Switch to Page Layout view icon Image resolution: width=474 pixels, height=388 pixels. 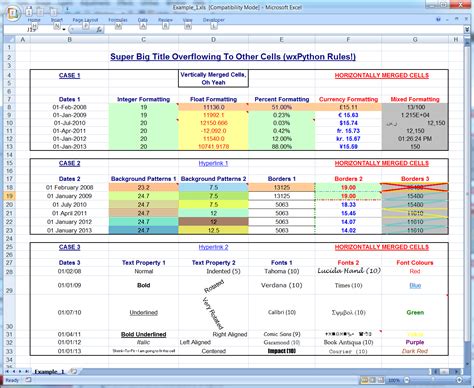point(373,380)
